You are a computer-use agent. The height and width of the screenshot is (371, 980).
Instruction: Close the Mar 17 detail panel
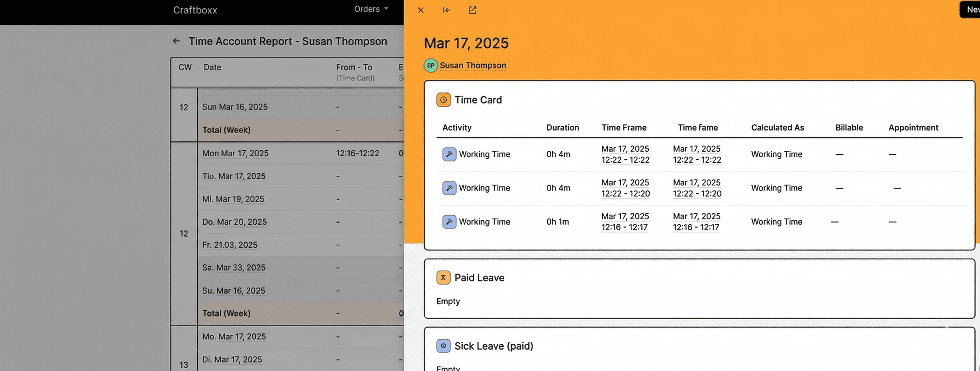(x=420, y=10)
